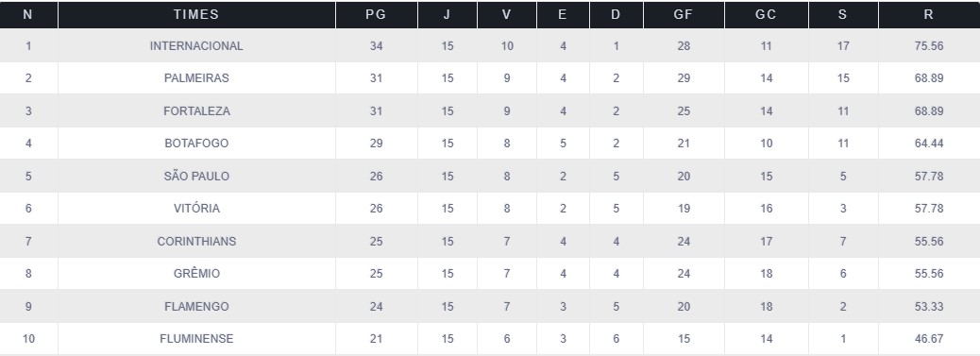Select the PALMEIRAS team row
980x356 pixels.
490,78
